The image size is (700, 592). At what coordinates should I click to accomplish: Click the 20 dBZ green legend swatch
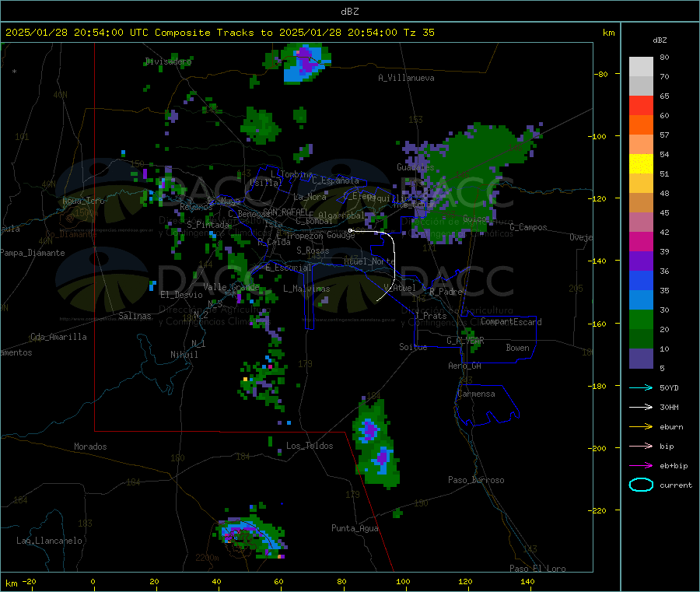click(x=641, y=320)
